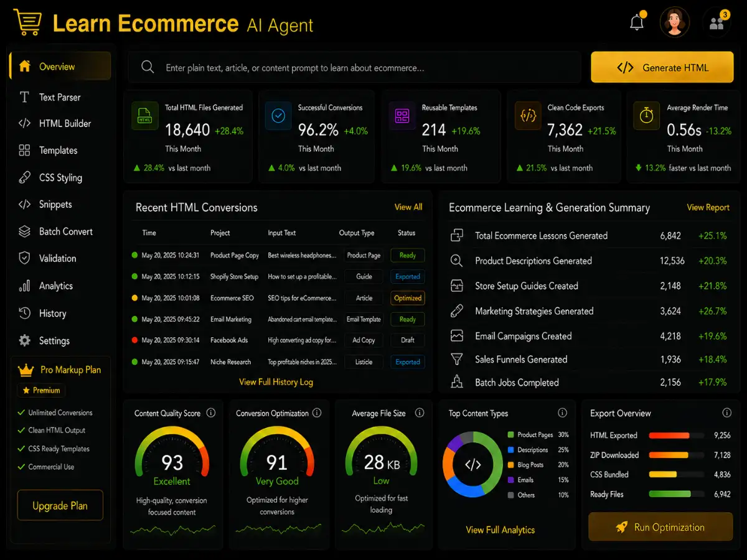747x560 pixels.
Task: Click the Product Descriptions Generated icon
Action: 457,261
